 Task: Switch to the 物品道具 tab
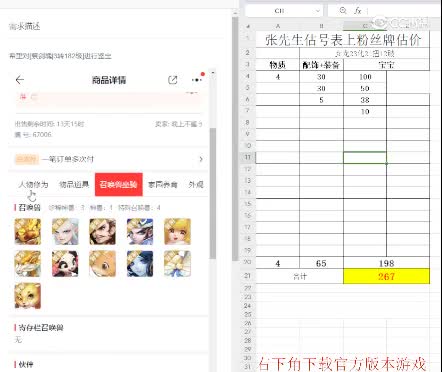click(74, 184)
